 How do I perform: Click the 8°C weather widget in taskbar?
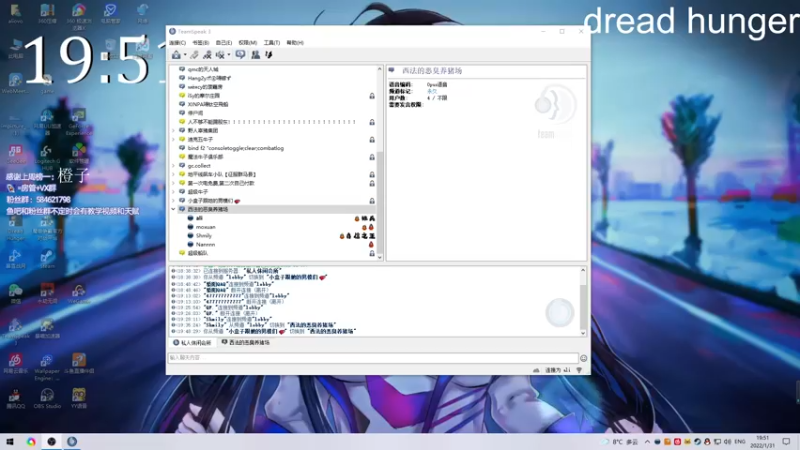[x=621, y=442]
